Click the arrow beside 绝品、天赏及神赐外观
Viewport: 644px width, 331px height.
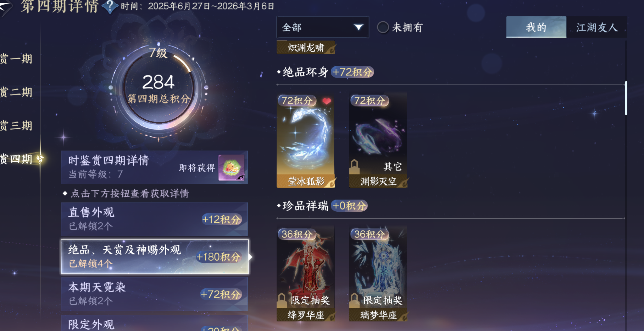[251, 257]
